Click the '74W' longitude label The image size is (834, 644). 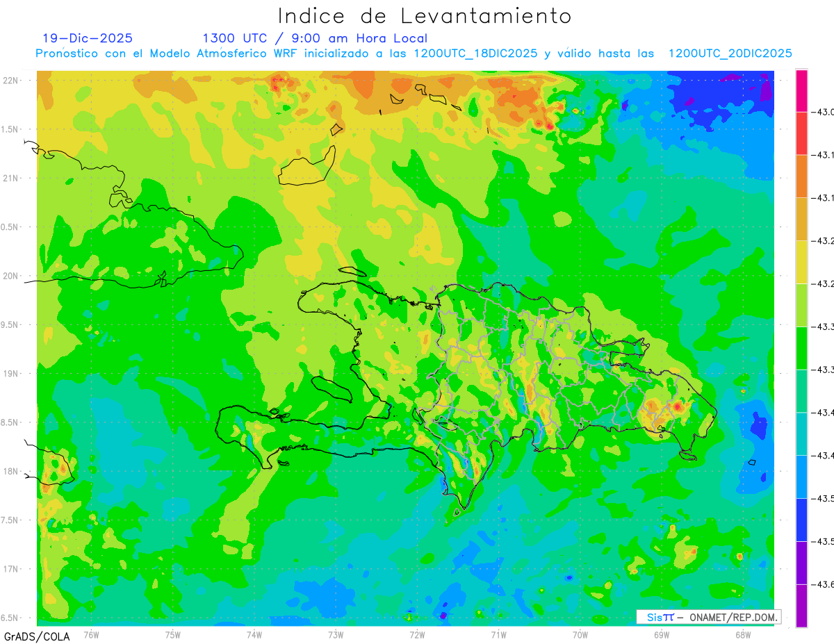click(254, 634)
